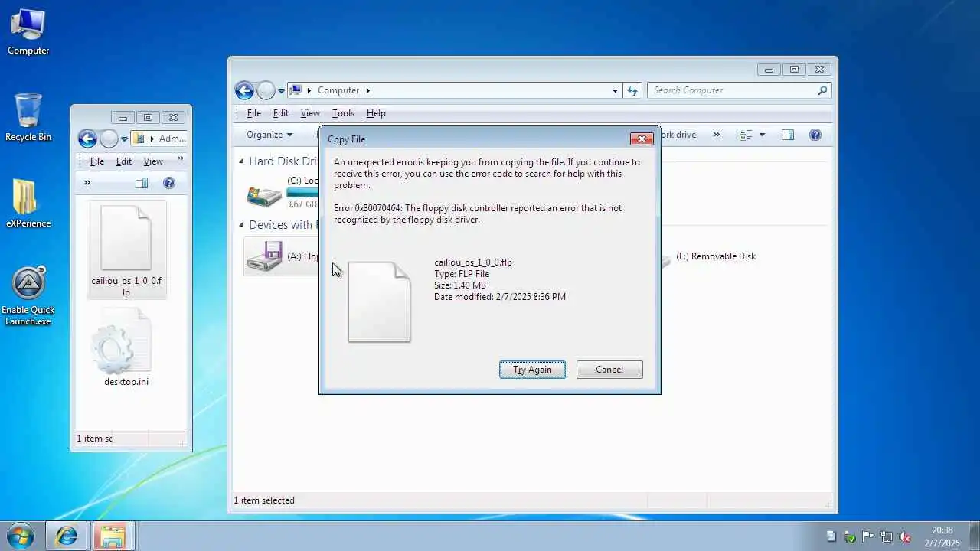The height and width of the screenshot is (551, 980).
Task: Click forward arrow in Computer window
Action: (266, 90)
